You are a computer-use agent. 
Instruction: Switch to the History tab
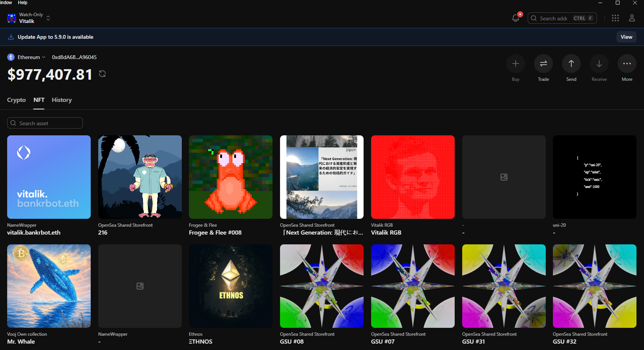point(62,100)
